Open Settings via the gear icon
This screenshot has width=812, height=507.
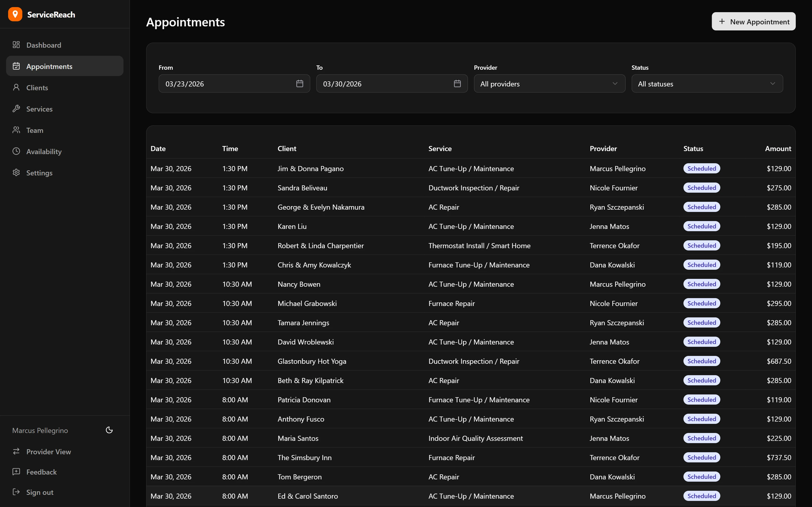[16, 173]
